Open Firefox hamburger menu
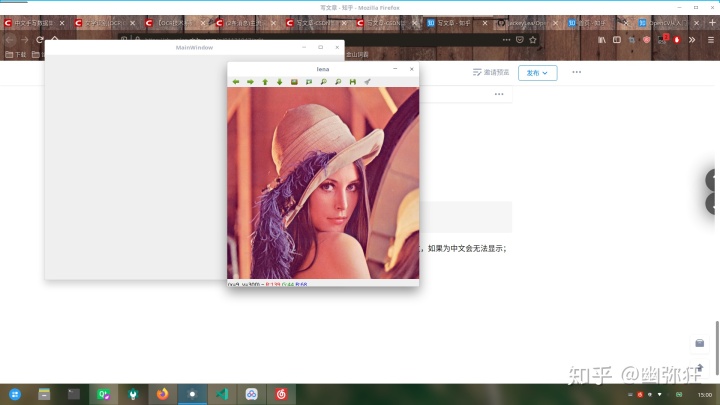 [x=711, y=40]
